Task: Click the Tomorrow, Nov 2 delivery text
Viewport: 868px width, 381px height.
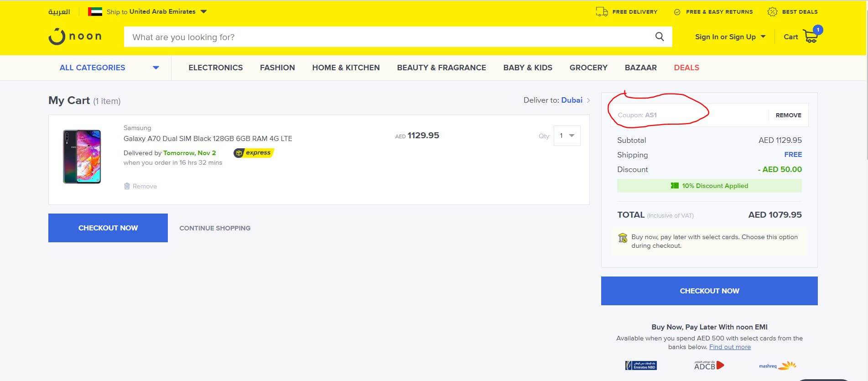Action: click(190, 153)
